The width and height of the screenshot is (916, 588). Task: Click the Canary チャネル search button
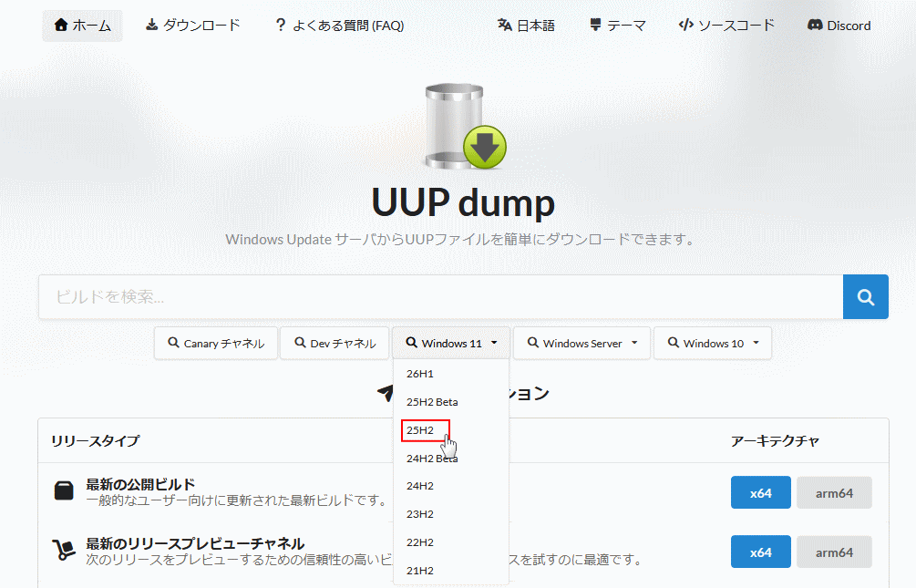pos(216,343)
